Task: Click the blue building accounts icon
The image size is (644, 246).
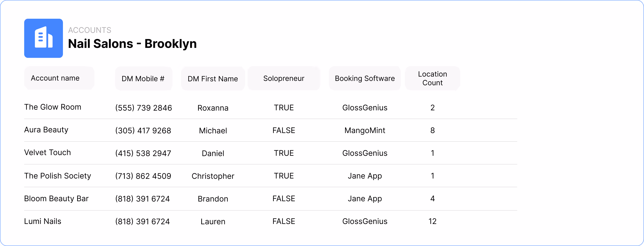Action: click(x=44, y=38)
